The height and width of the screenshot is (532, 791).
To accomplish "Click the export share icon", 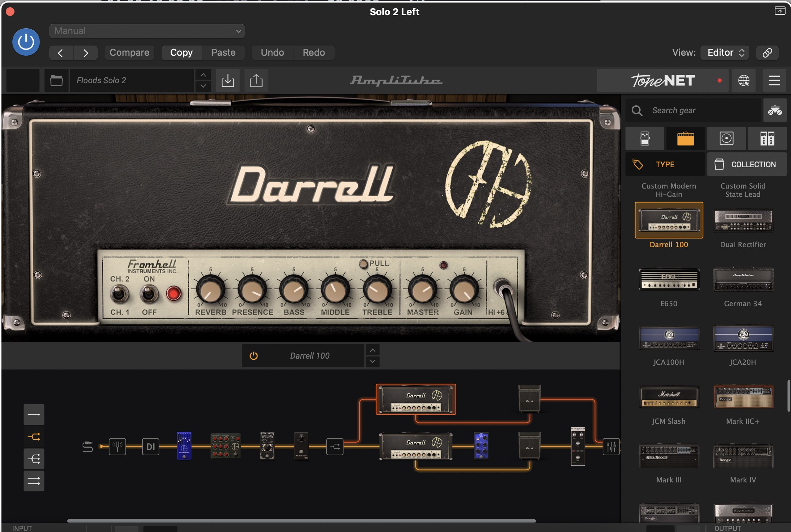I will pyautogui.click(x=256, y=80).
